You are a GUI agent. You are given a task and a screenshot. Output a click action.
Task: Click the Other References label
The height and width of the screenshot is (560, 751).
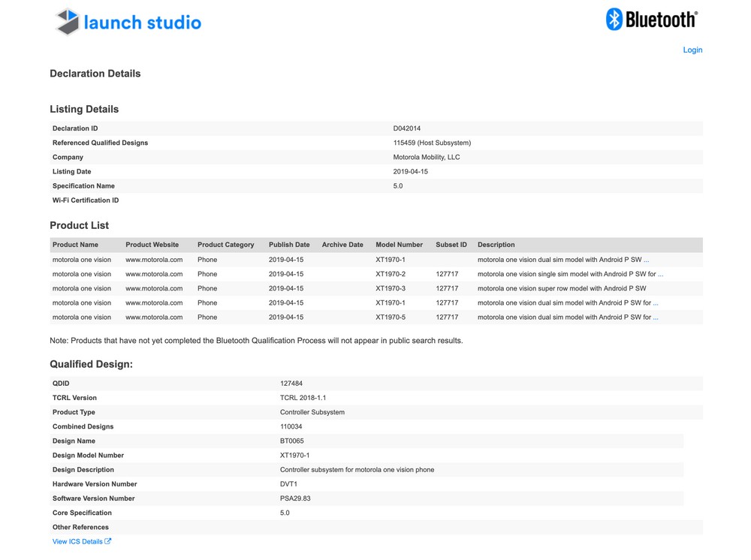(x=80, y=527)
